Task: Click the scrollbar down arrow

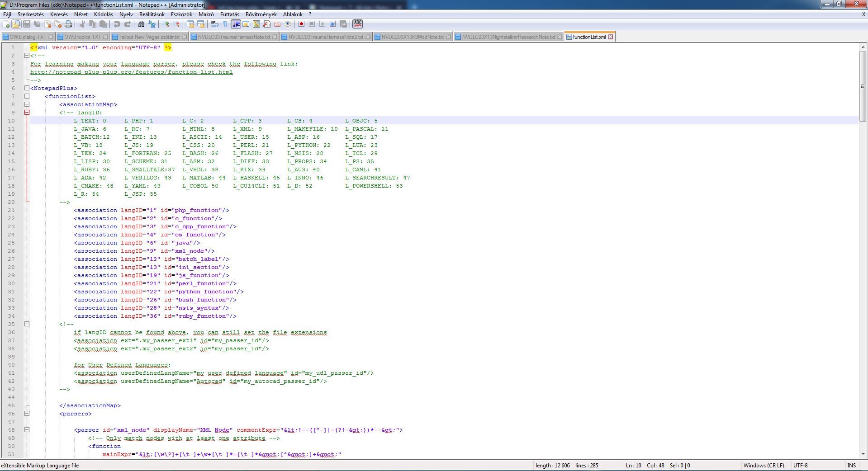Action: pos(863,454)
